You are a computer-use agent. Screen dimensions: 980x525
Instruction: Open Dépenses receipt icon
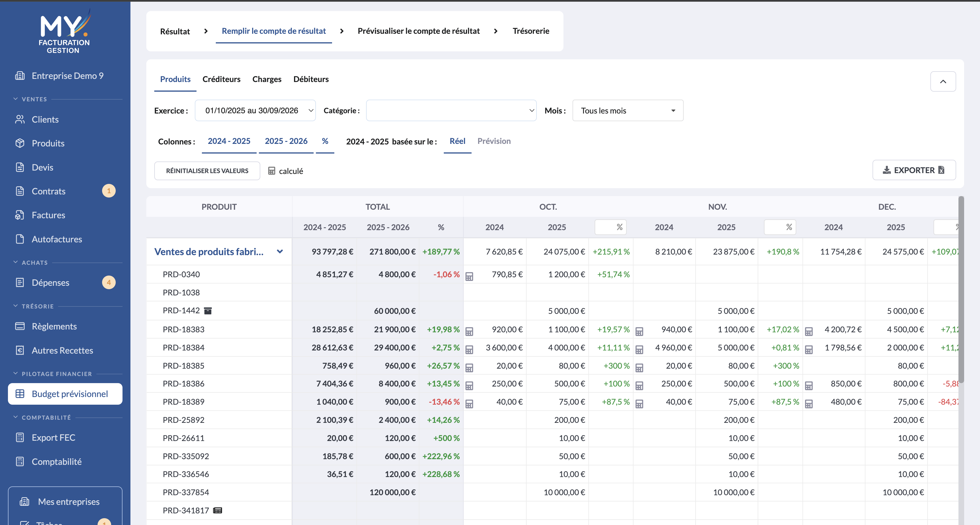(20, 282)
